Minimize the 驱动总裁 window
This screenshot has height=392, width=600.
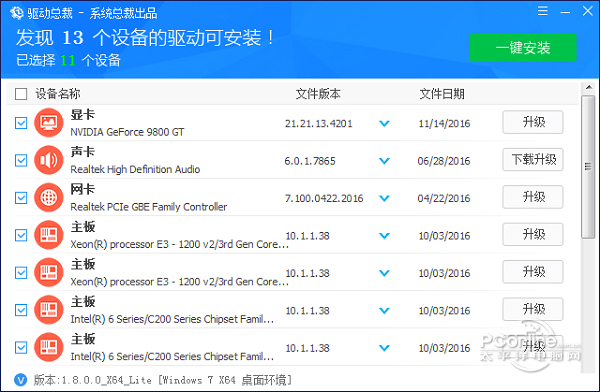pos(565,12)
